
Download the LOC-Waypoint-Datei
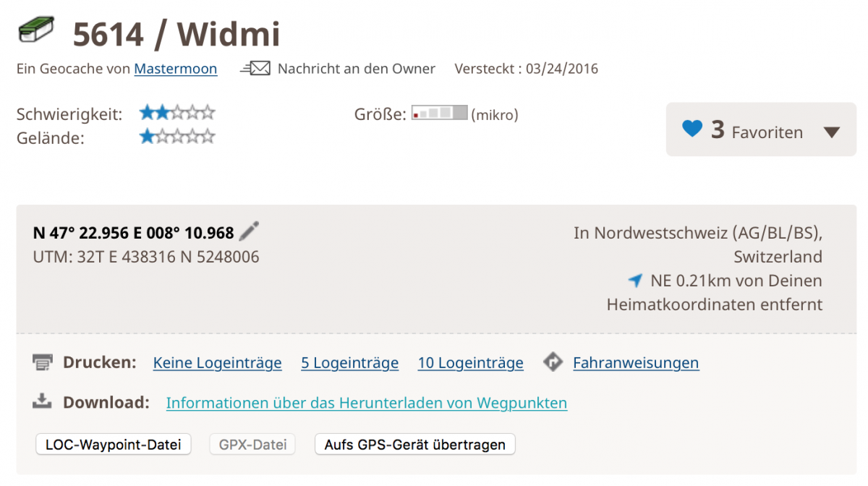[114, 444]
